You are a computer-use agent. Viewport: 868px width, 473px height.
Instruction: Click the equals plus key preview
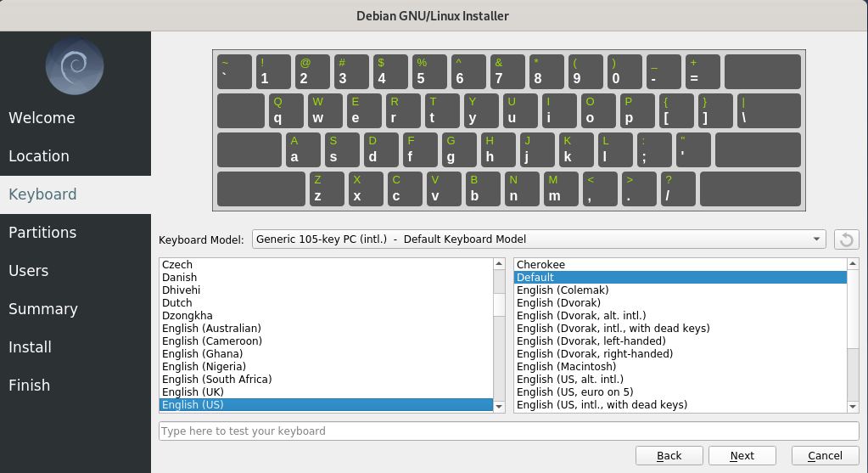tap(703, 71)
